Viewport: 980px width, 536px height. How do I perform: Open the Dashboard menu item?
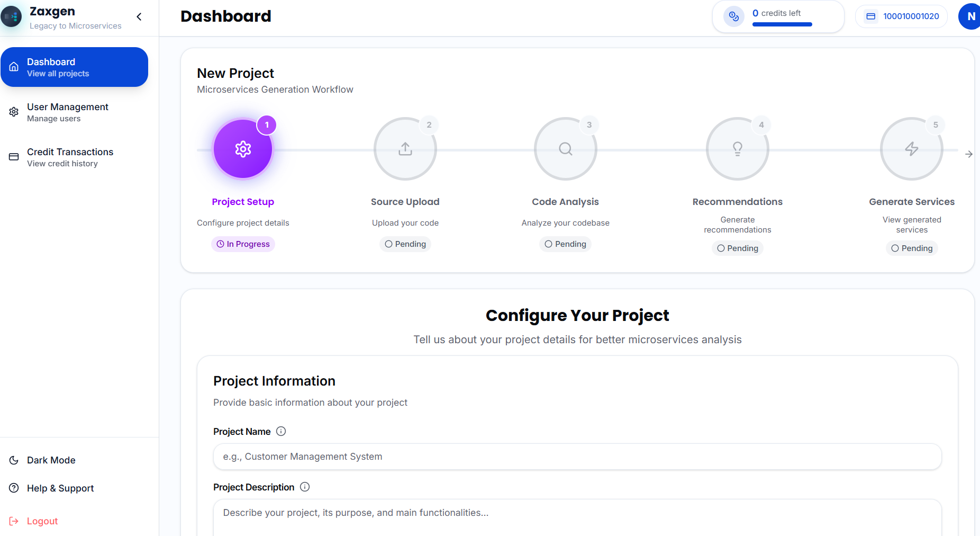(74, 67)
